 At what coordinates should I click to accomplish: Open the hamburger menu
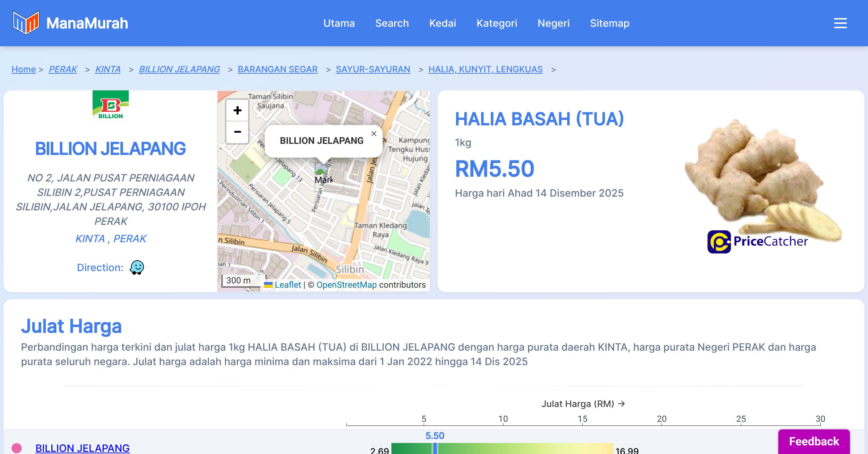[840, 23]
